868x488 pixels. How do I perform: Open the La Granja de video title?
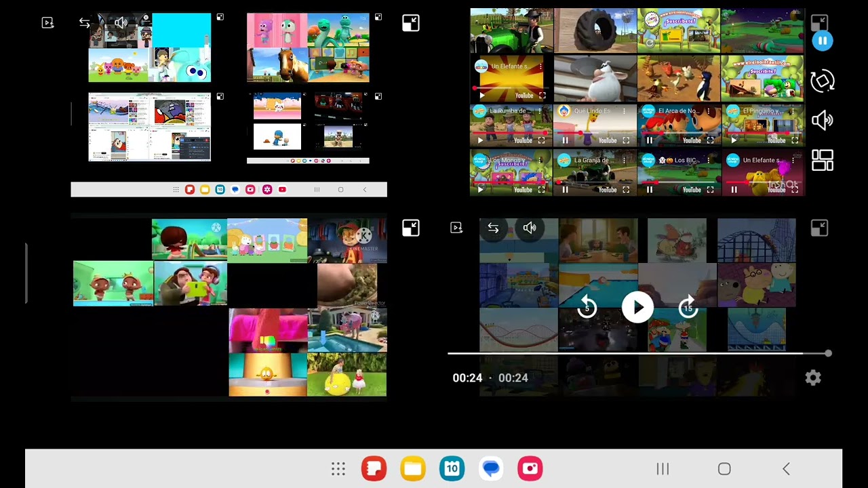(x=595, y=161)
